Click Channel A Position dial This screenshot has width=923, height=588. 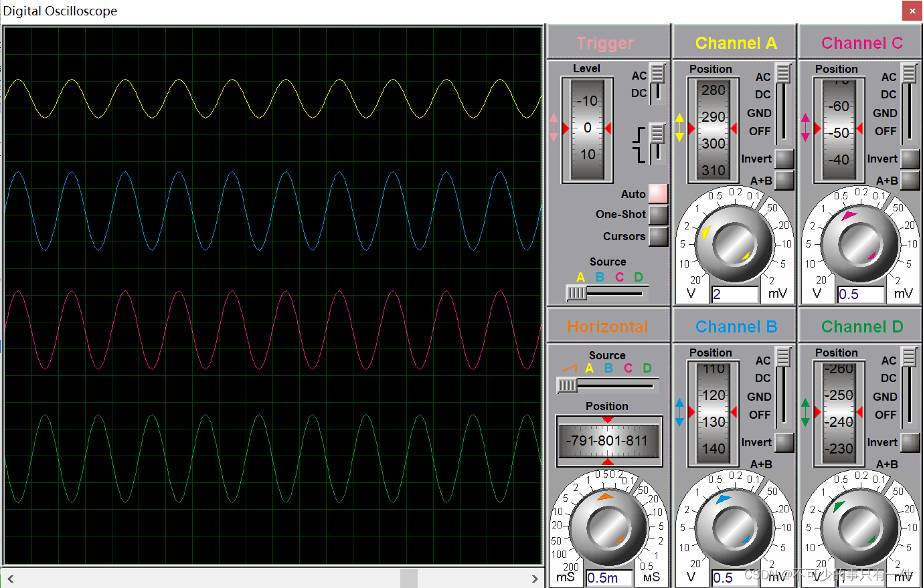(713, 130)
